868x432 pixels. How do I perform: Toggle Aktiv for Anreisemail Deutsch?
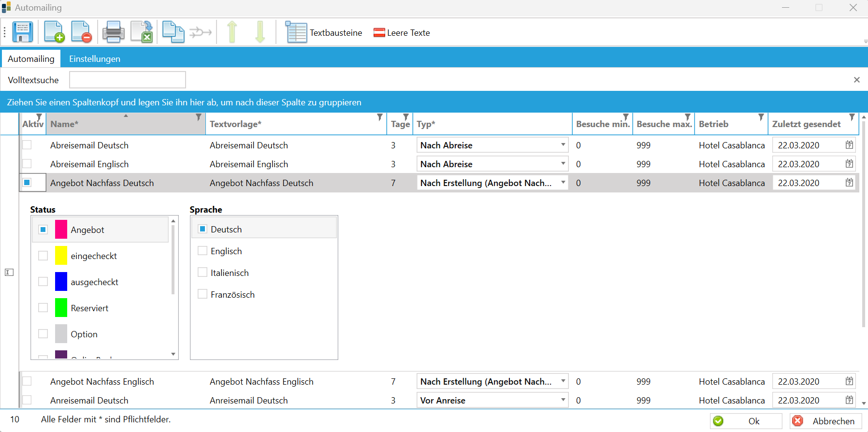coord(27,400)
